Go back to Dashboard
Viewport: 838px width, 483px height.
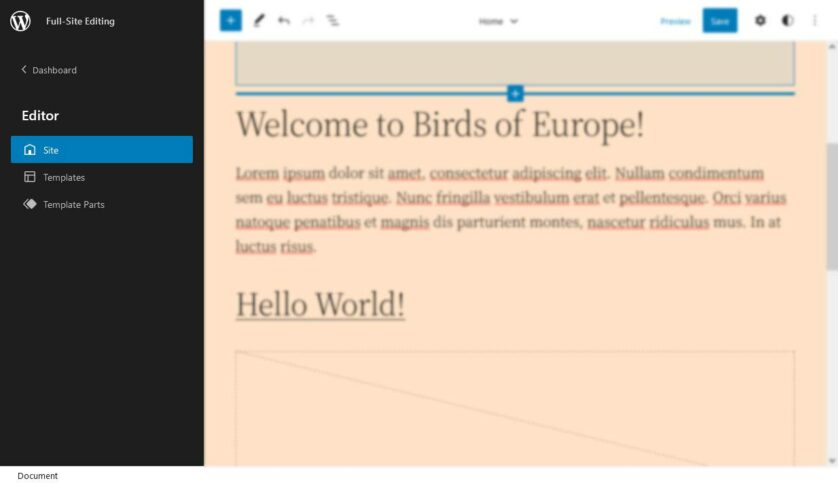[x=49, y=70]
